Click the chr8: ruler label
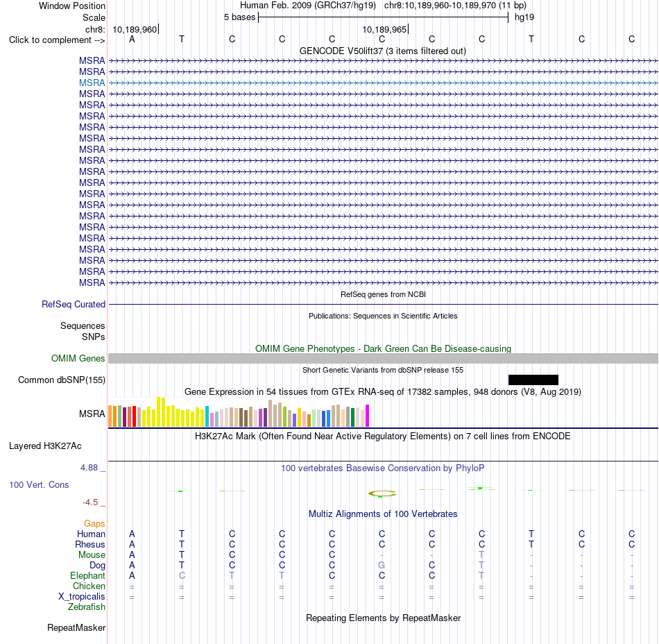The image size is (659, 644). 95,29
